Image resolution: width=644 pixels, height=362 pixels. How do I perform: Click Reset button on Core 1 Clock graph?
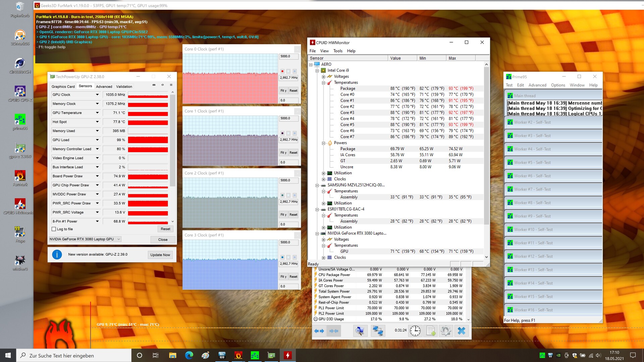pos(293,153)
